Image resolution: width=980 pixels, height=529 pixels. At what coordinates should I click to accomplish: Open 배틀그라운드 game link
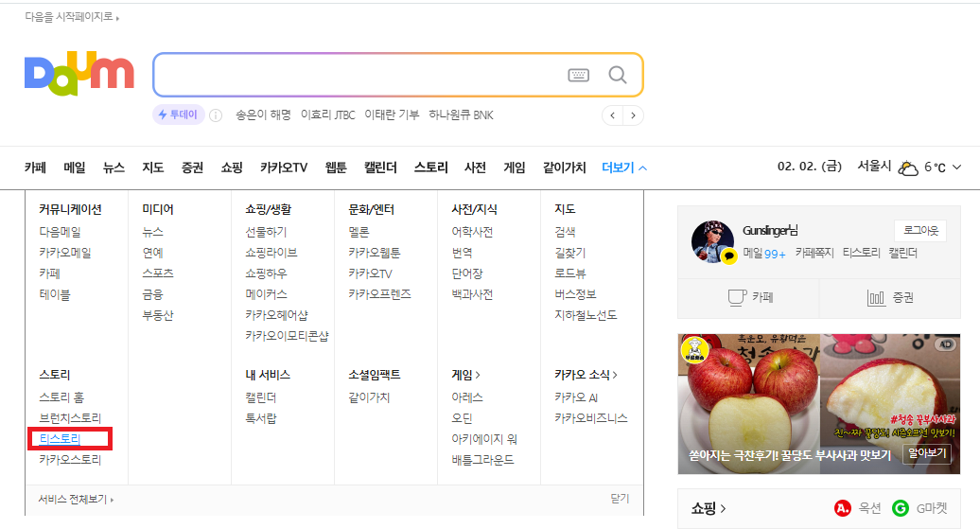pos(482,460)
